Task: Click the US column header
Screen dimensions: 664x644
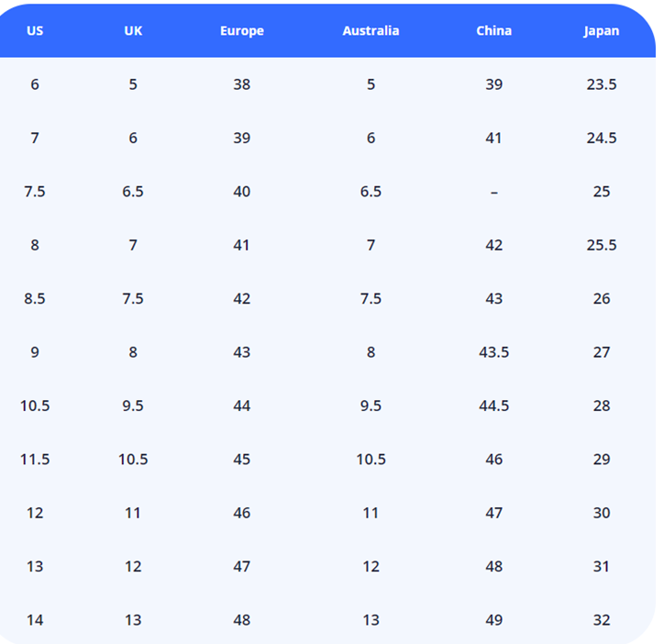Action: (35, 30)
